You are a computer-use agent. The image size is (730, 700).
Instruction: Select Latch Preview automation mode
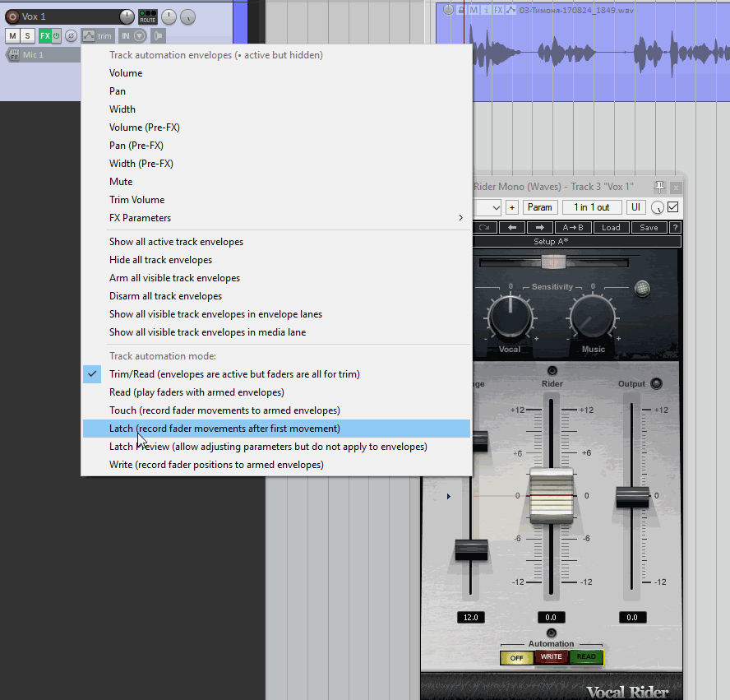[x=276, y=447]
